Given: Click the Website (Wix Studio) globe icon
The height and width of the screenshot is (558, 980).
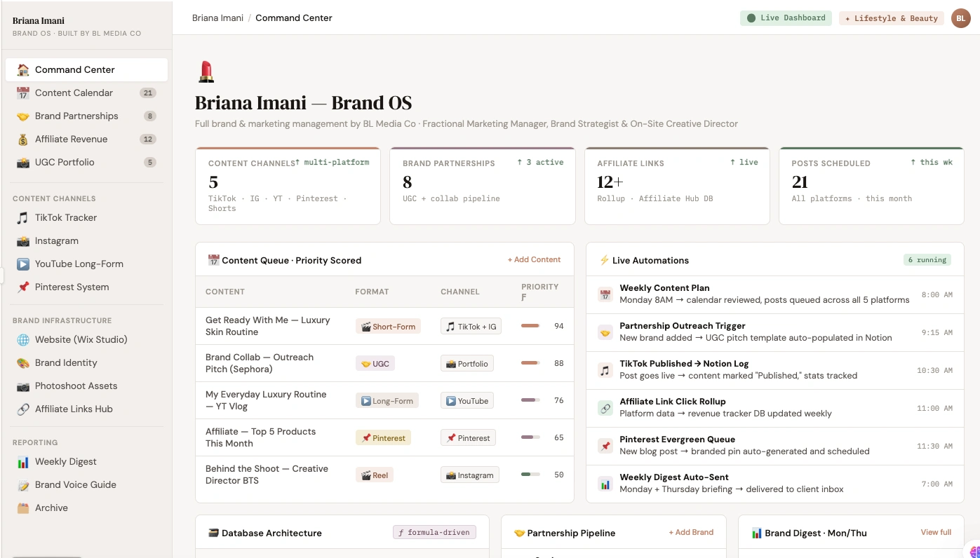Looking at the screenshot, I should coord(23,340).
